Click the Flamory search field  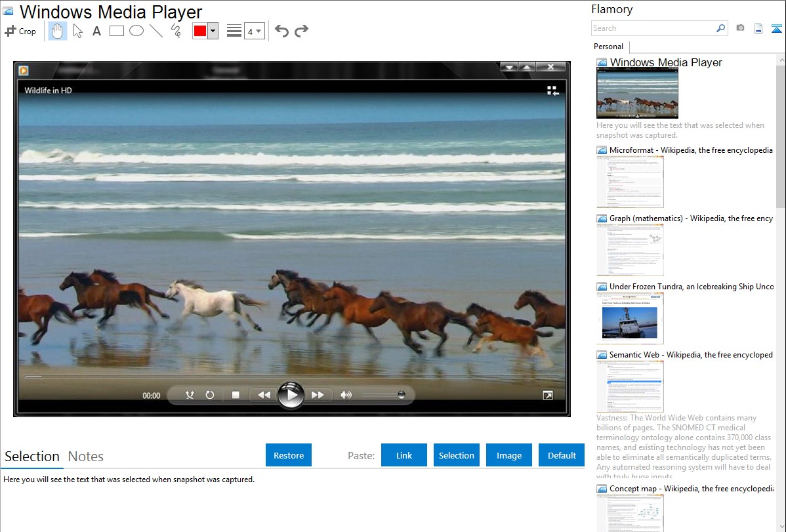click(x=653, y=28)
